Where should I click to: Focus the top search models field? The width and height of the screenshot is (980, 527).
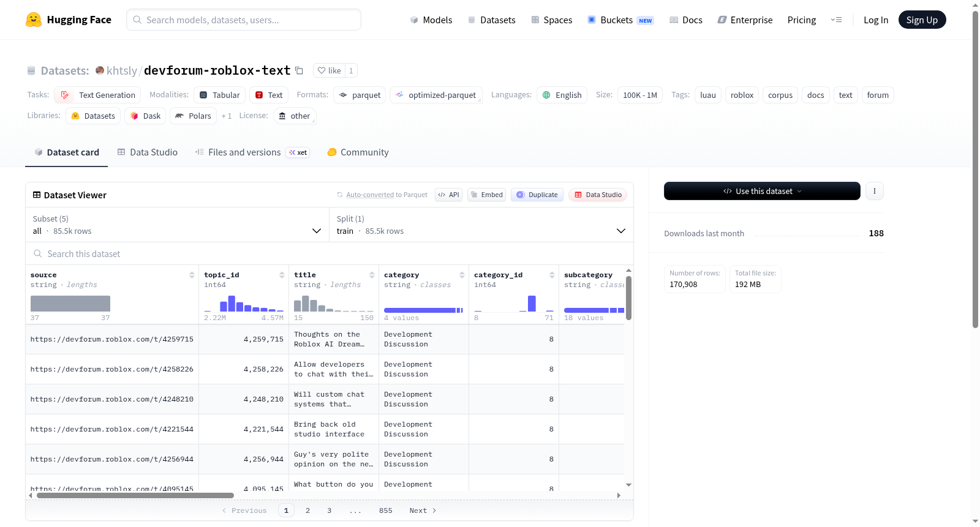click(x=244, y=20)
